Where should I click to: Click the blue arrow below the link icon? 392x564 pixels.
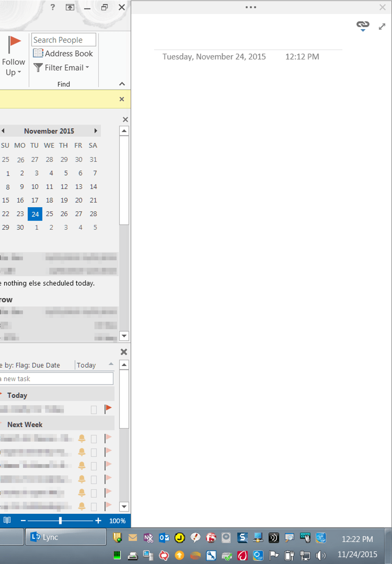pyautogui.click(x=362, y=30)
